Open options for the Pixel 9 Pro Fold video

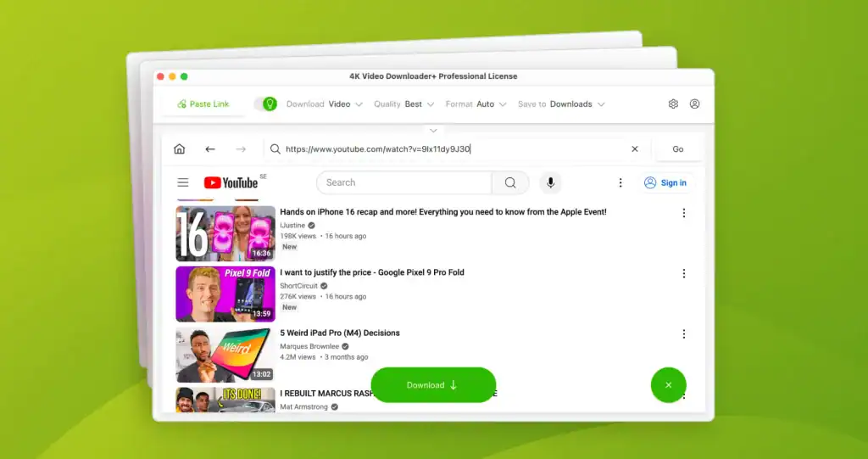coord(684,274)
